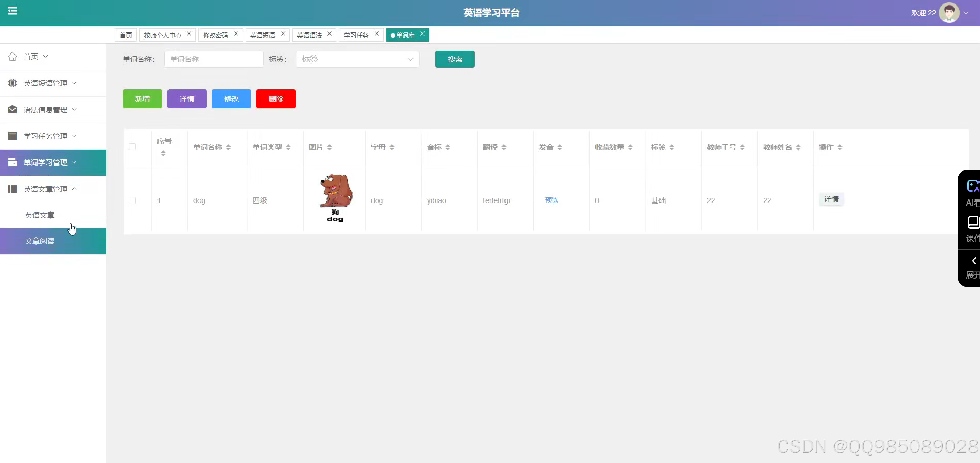This screenshot has width=980, height=463.
Task: Select the 学习任务管理 sidebar icon
Action: (x=12, y=136)
